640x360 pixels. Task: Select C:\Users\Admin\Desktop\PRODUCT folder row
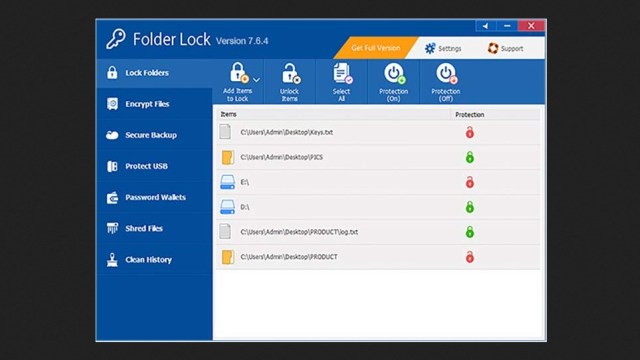pos(378,257)
